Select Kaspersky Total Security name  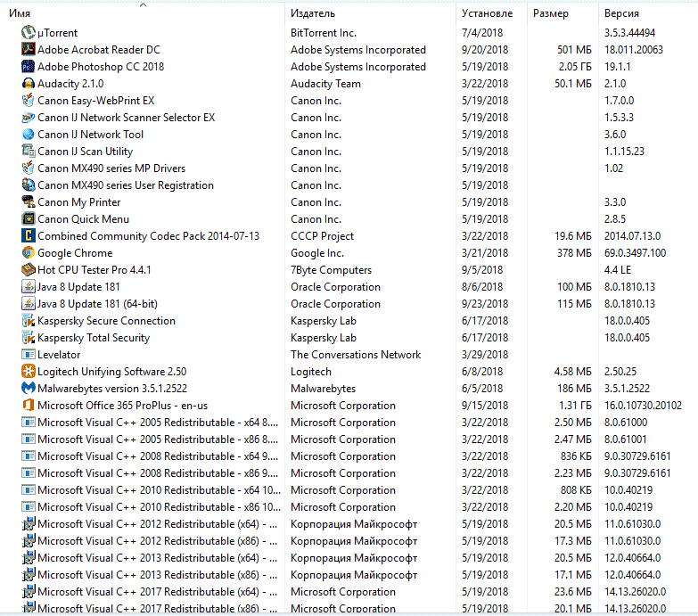click(x=94, y=337)
